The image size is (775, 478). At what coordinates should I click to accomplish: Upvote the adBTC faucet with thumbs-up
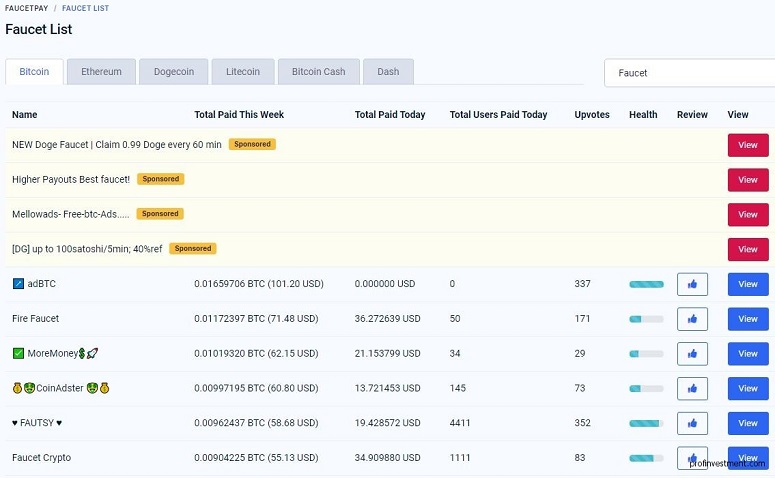point(692,284)
